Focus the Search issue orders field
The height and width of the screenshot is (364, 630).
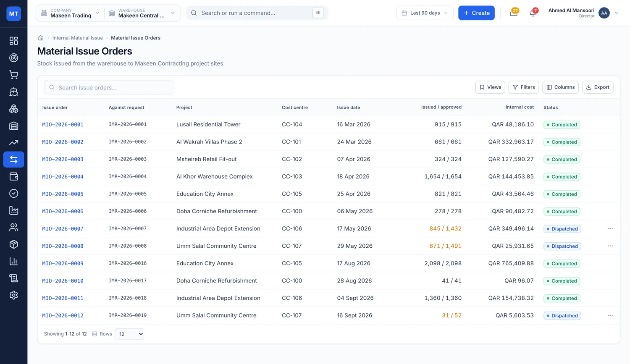pos(108,87)
